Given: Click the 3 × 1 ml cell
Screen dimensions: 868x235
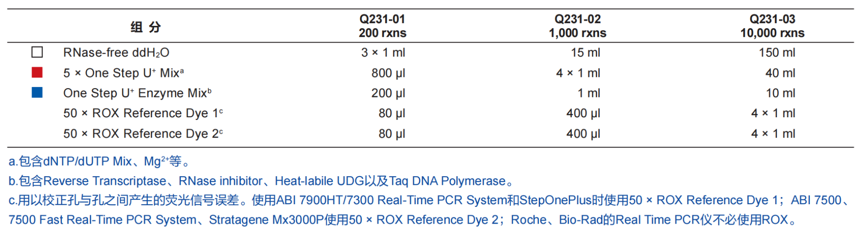Looking at the screenshot, I should (x=383, y=53).
